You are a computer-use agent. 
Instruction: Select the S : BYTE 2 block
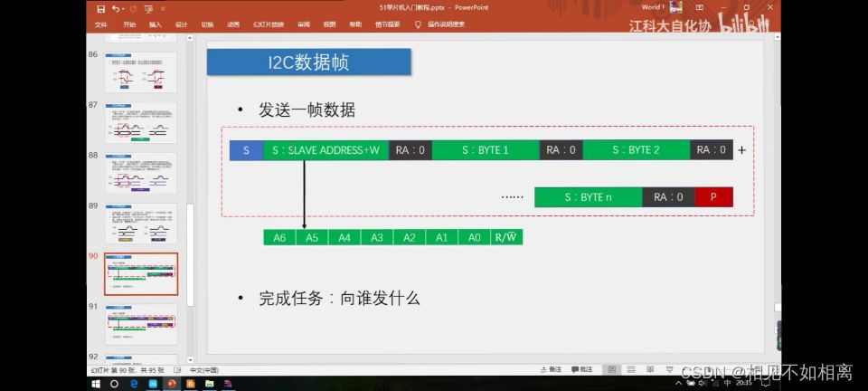coord(636,150)
